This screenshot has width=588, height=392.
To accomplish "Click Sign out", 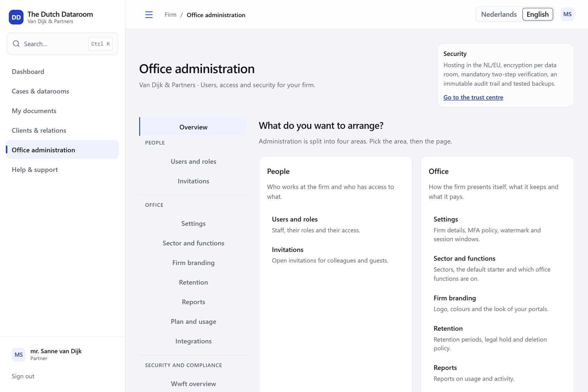I will pos(23,376).
